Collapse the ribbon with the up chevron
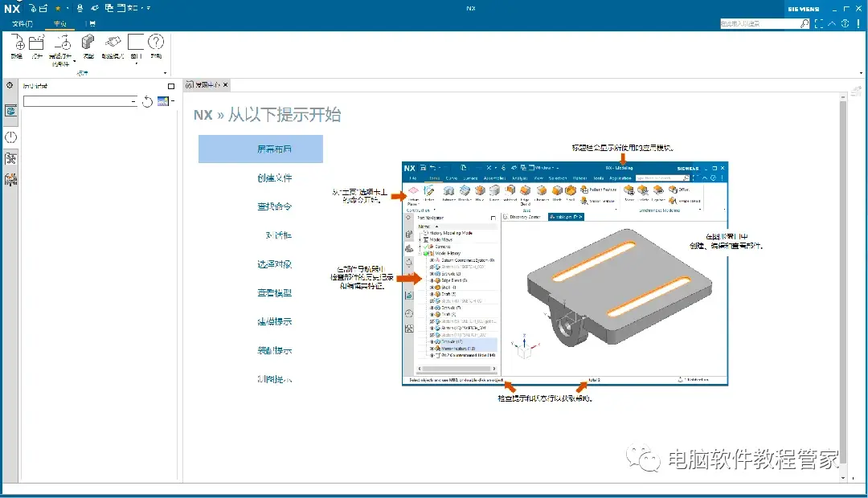 click(832, 23)
